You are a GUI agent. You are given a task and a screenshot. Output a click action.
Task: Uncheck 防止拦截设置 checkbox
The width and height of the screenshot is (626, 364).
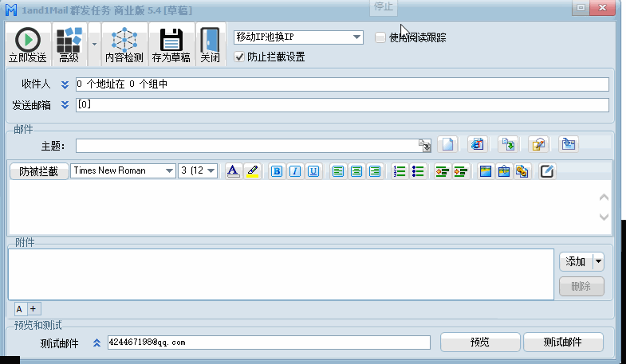point(239,57)
